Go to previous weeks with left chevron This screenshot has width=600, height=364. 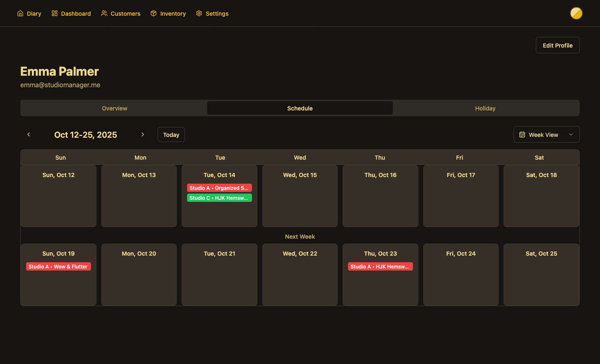point(29,134)
